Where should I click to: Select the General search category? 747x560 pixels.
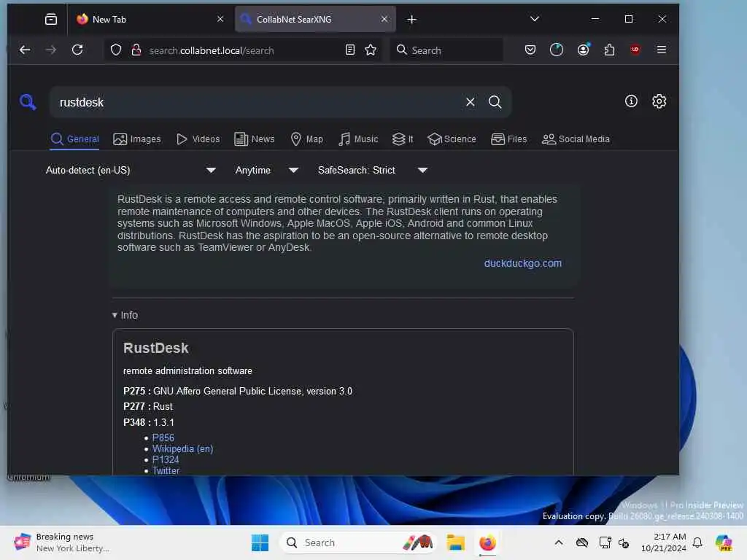click(75, 139)
